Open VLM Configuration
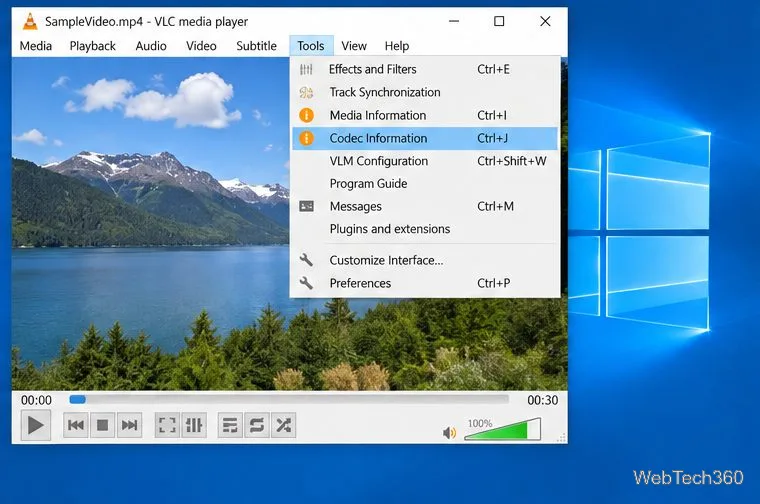Screen dimensions: 760x504 (x=425, y=161)
